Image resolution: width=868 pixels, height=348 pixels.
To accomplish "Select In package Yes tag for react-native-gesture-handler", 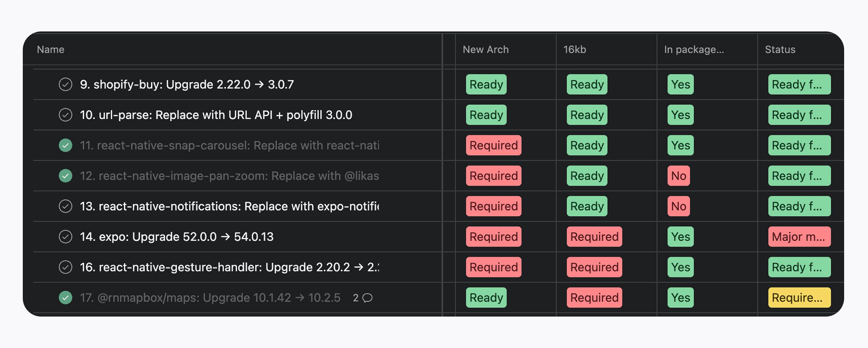I will pyautogui.click(x=681, y=267).
